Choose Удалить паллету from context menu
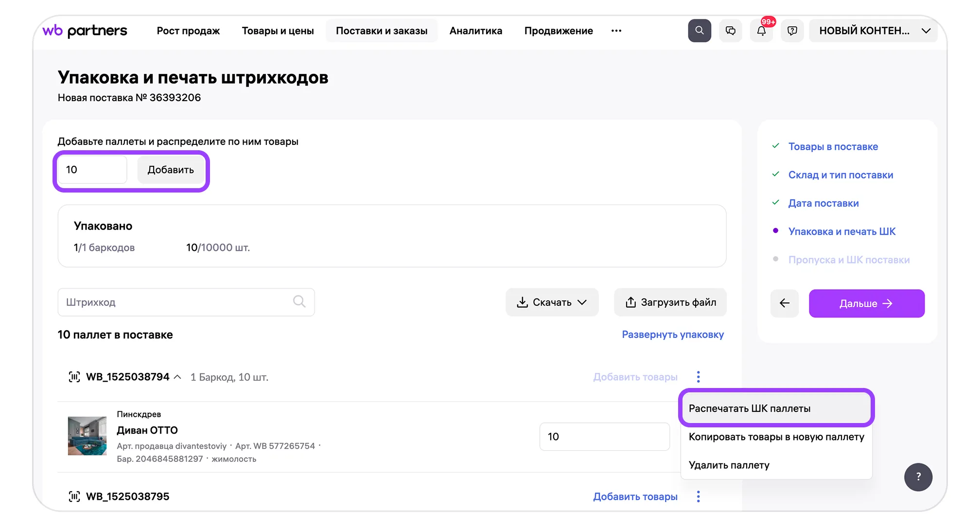This screenshot has width=980, height=528. click(x=729, y=465)
